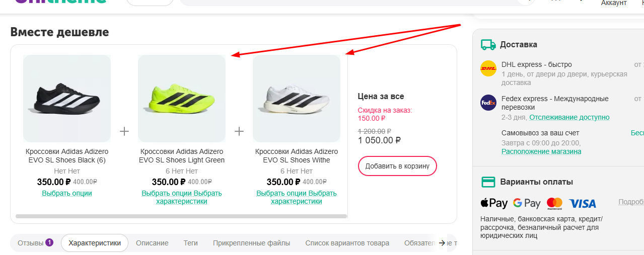Open Отслеживание доступно link

(x=569, y=117)
